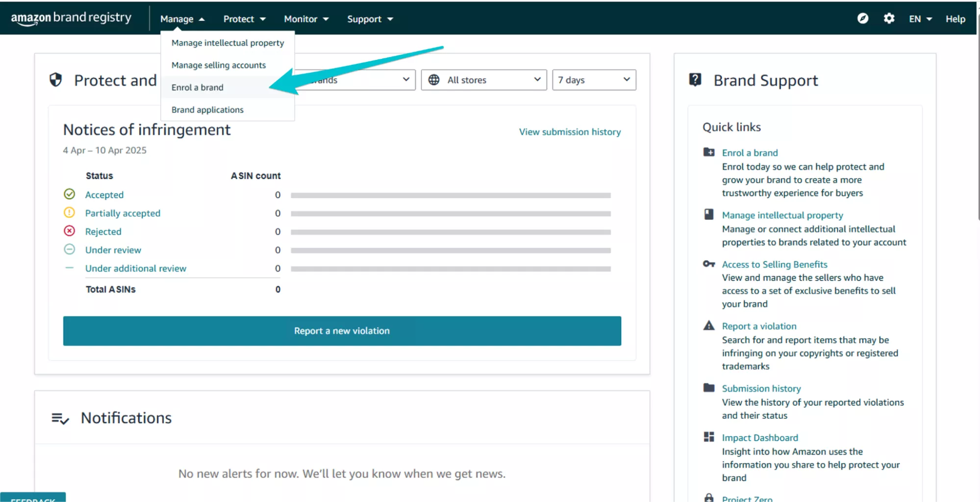This screenshot has width=980, height=502.
Task: Click the Amazon Brand Registry logo
Action: coord(71,18)
